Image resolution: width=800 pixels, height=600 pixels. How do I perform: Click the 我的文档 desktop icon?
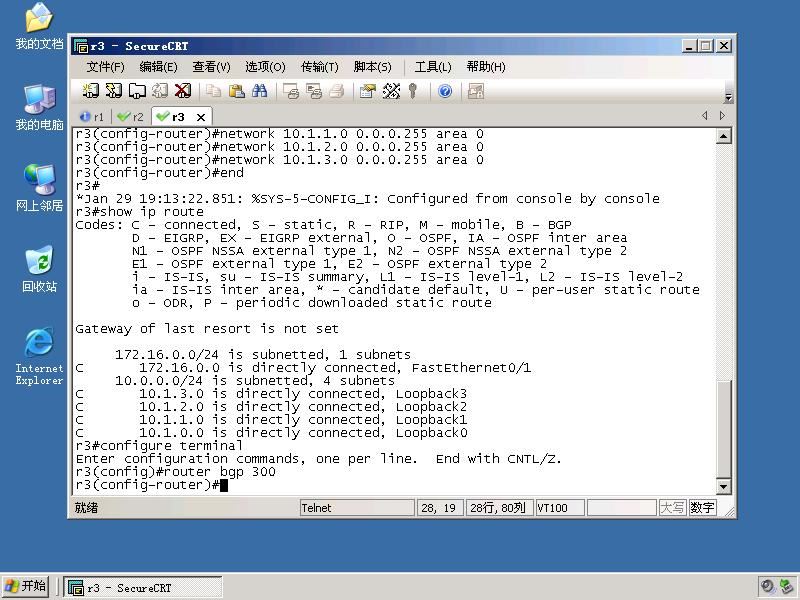[39, 26]
